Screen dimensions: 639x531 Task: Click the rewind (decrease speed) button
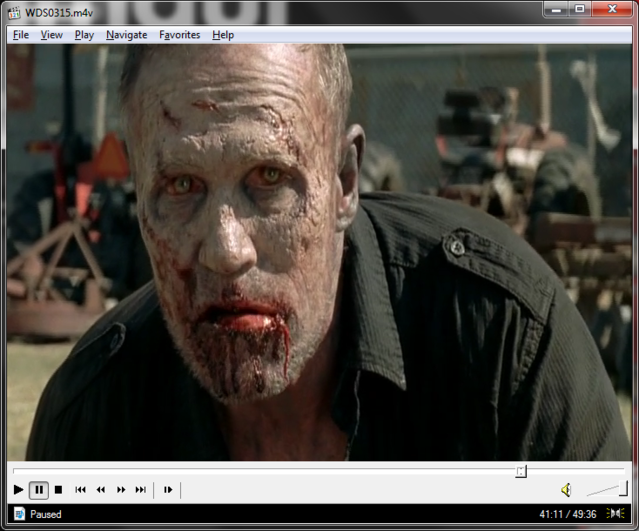[x=101, y=489]
